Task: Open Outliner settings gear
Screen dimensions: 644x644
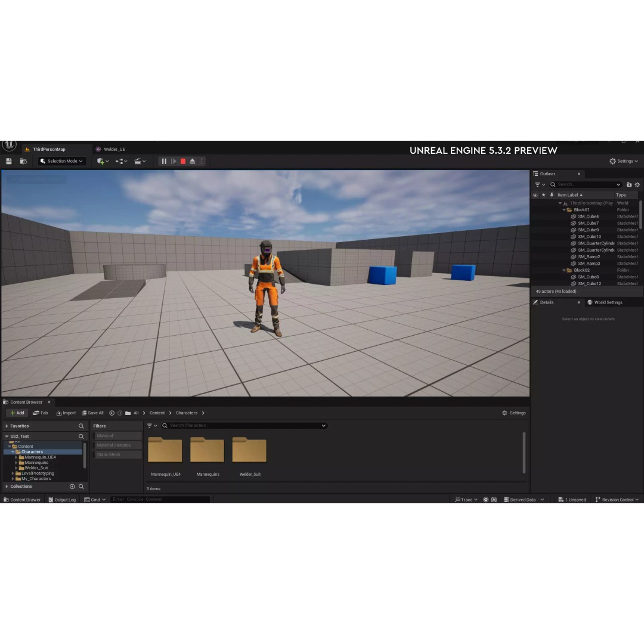Action: pyautogui.click(x=637, y=185)
